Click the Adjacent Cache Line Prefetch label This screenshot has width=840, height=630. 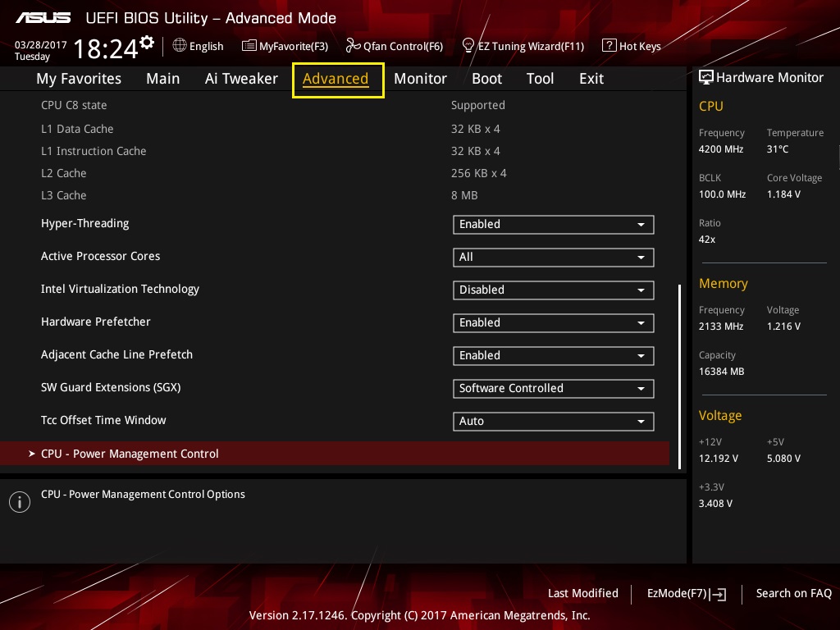pos(116,354)
